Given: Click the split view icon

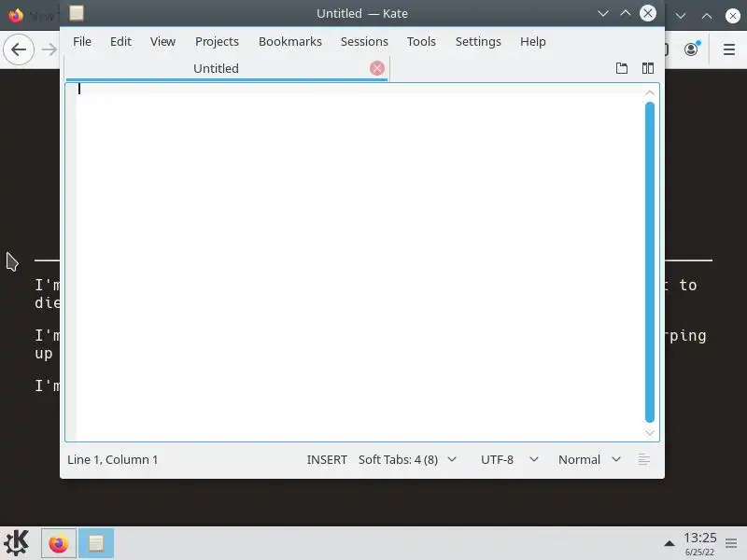Looking at the screenshot, I should [x=647, y=68].
